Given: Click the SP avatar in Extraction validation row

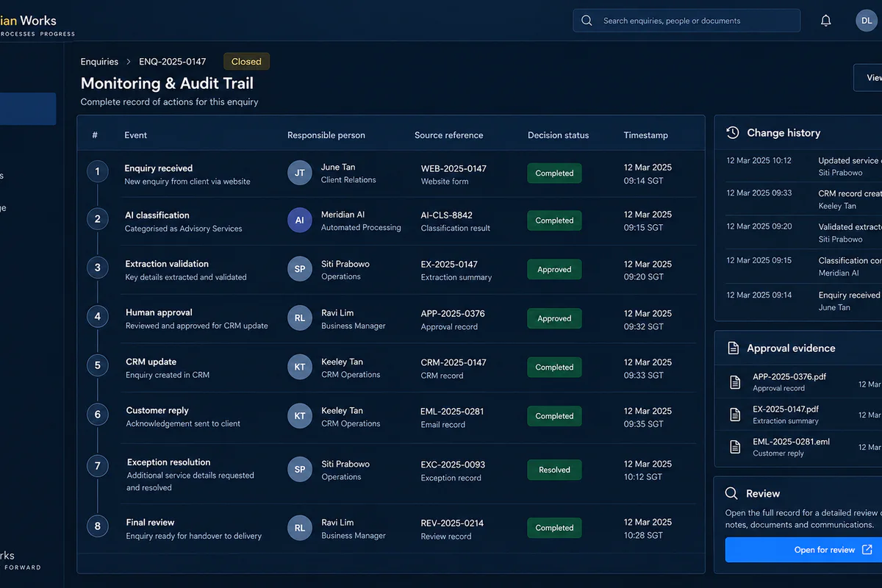Looking at the screenshot, I should 300,269.
